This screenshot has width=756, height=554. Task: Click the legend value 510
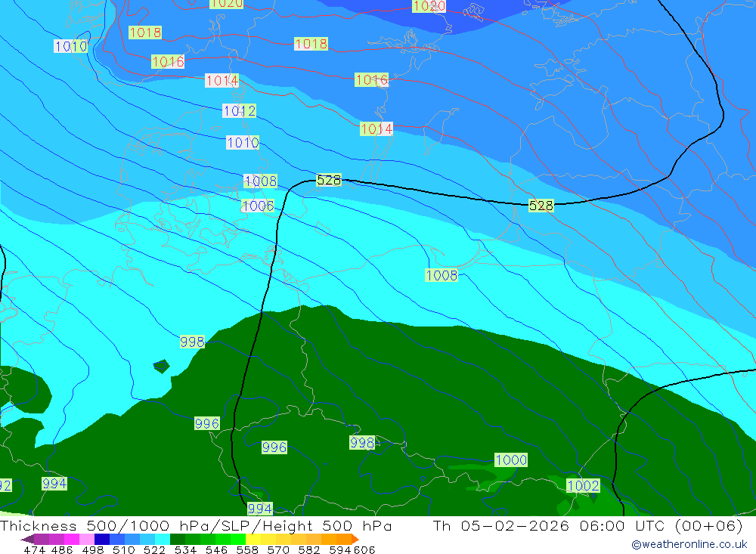point(123,549)
